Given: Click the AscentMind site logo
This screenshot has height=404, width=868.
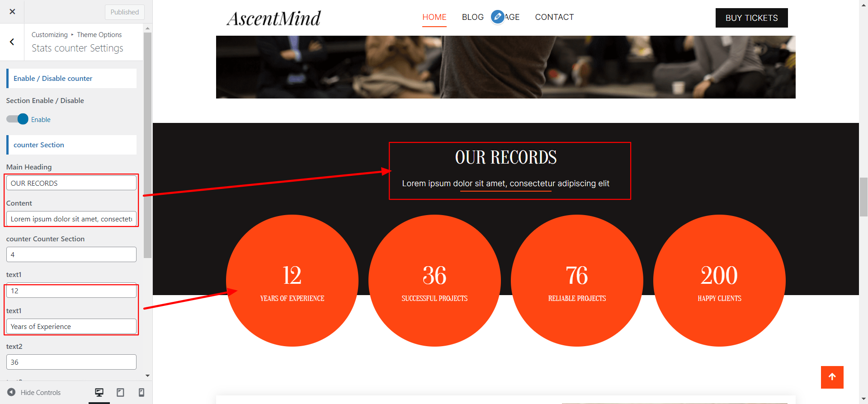Looking at the screenshot, I should (274, 19).
